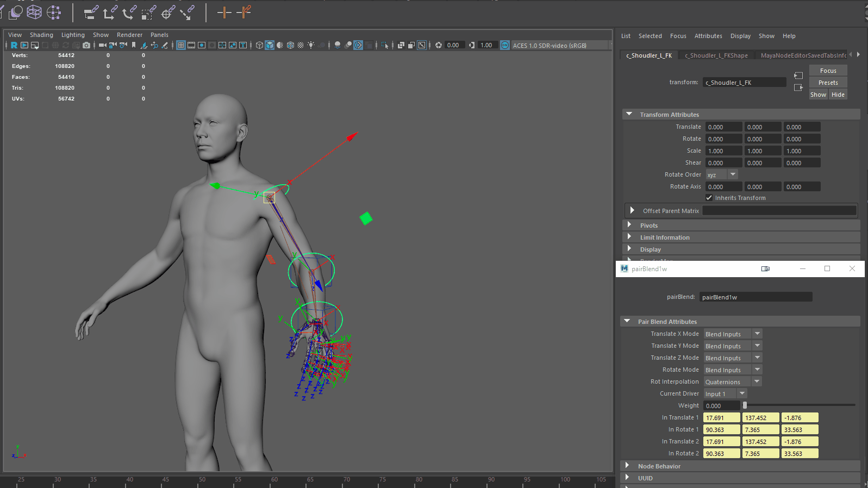Click the Presets button
The image size is (868, 488).
828,83
